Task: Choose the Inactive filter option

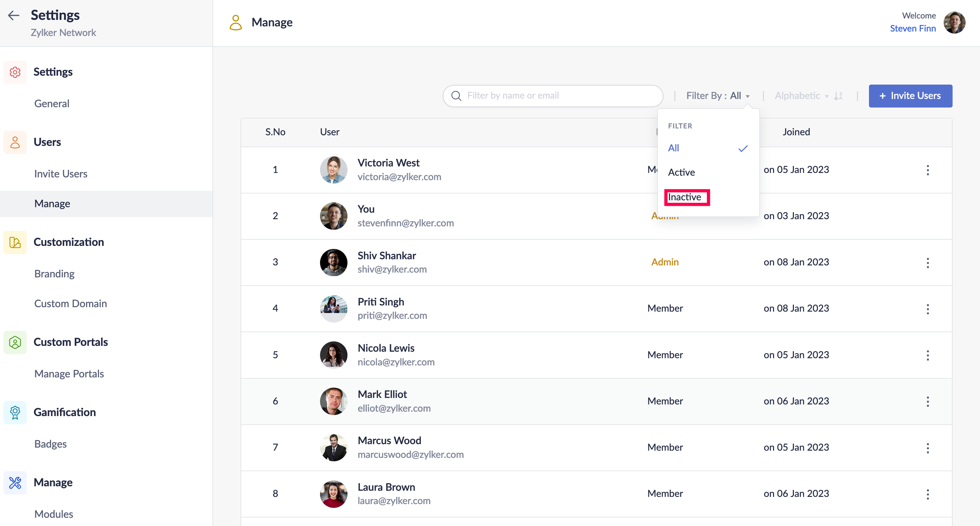Action: 684,197
